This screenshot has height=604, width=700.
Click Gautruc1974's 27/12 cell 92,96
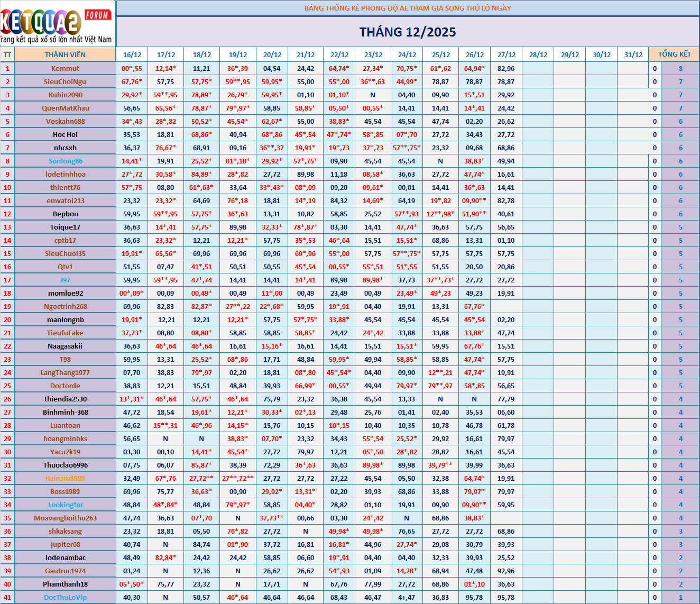tap(506, 571)
